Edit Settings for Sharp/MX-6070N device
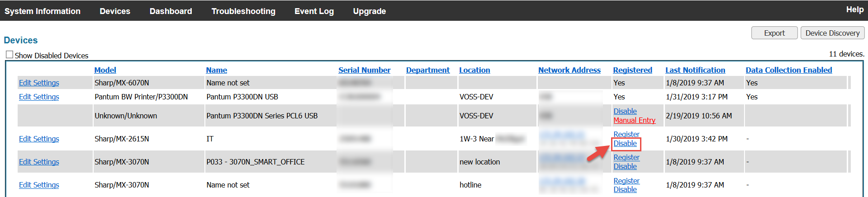 39,83
